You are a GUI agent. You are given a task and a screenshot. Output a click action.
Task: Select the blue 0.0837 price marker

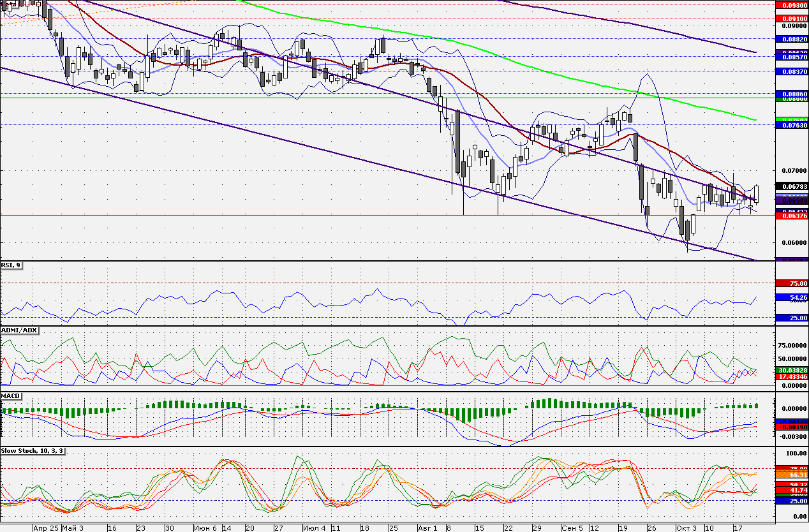(x=792, y=72)
